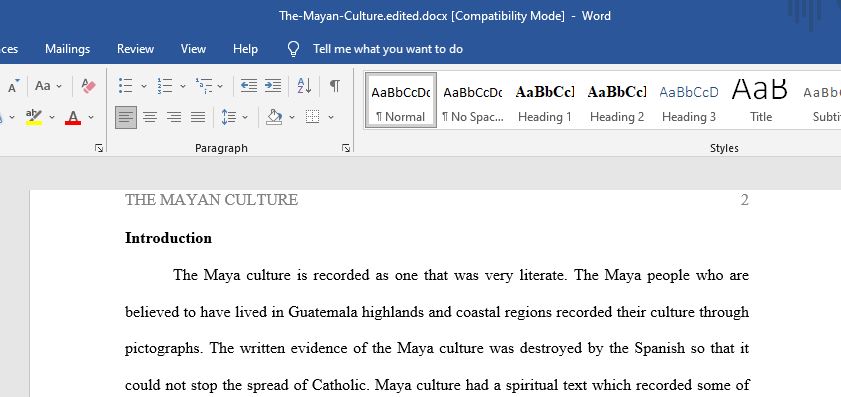Open the View tab
Viewport: 841px width, 397px height.
(193, 49)
